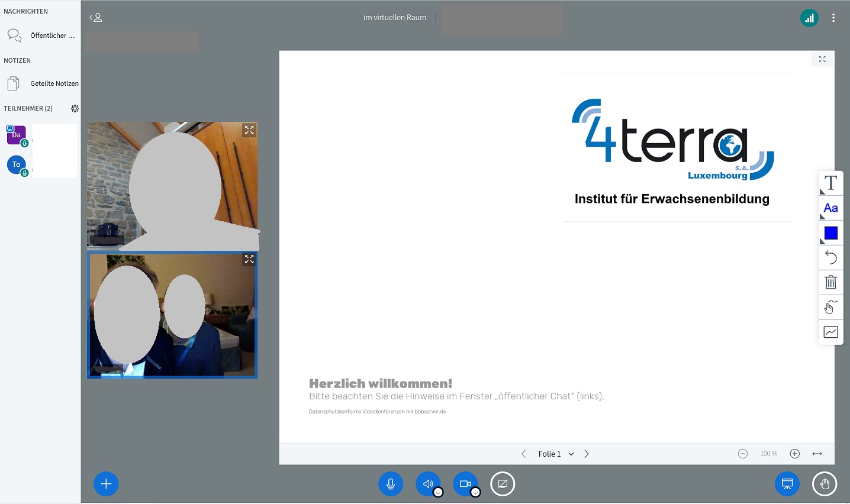The height and width of the screenshot is (504, 850).
Task: Open audio device options chevron
Action: tap(438, 492)
